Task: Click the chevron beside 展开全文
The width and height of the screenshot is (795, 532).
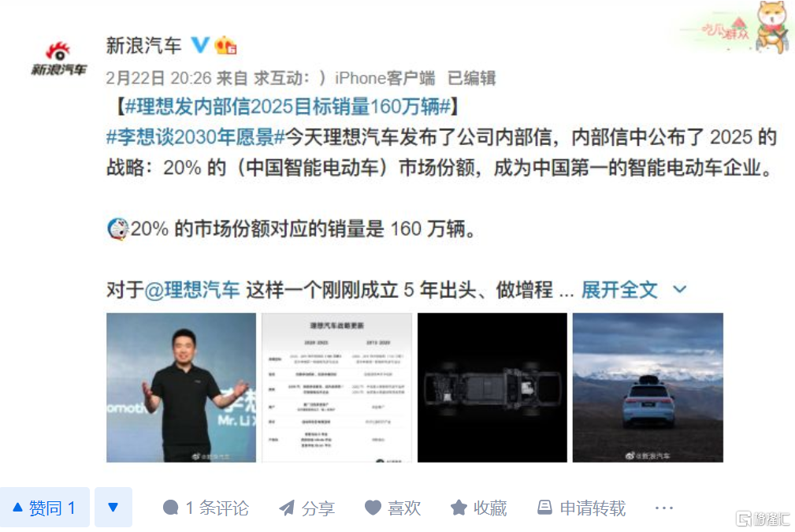Action: pyautogui.click(x=679, y=289)
